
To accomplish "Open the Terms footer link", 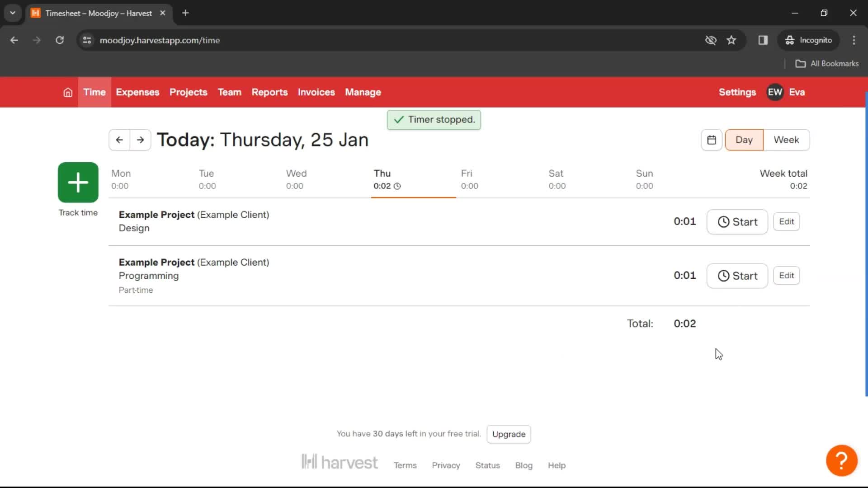I will tap(405, 465).
